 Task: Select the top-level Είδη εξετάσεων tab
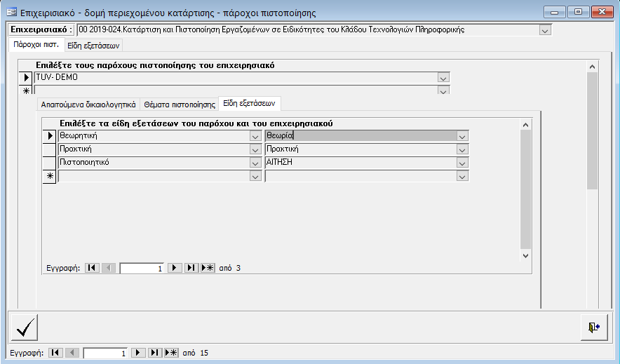(93, 45)
